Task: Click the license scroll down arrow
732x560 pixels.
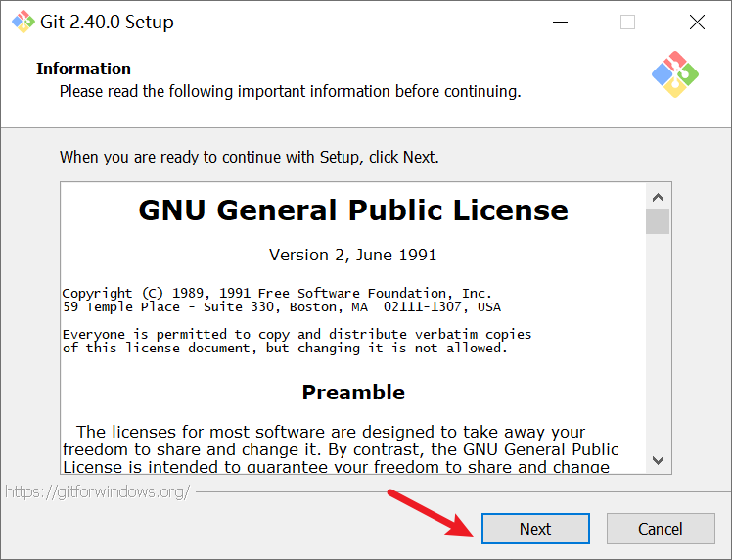Action: 658,460
